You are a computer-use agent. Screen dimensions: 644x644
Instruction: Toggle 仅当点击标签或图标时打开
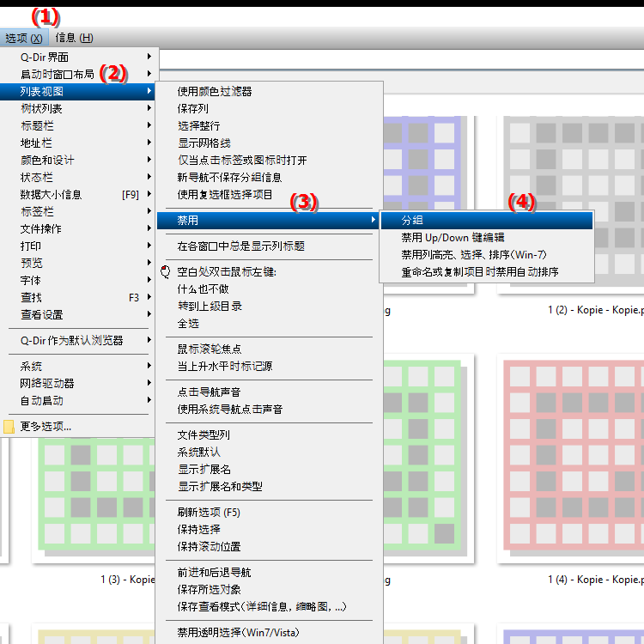pos(269,161)
